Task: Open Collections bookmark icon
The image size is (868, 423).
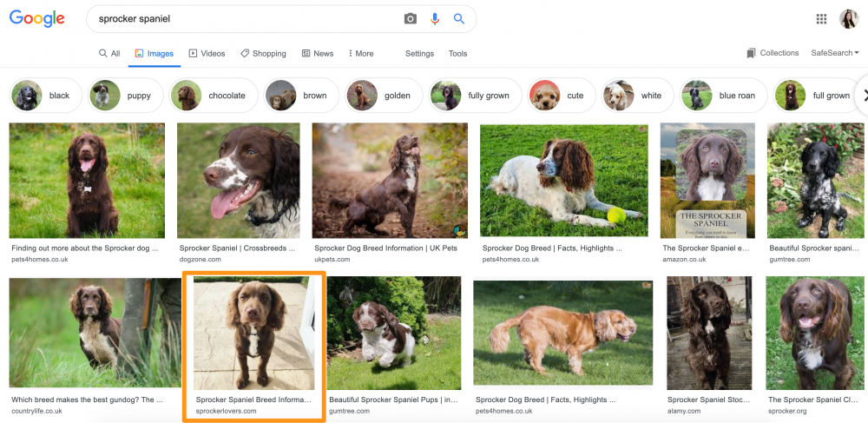Action: point(751,53)
